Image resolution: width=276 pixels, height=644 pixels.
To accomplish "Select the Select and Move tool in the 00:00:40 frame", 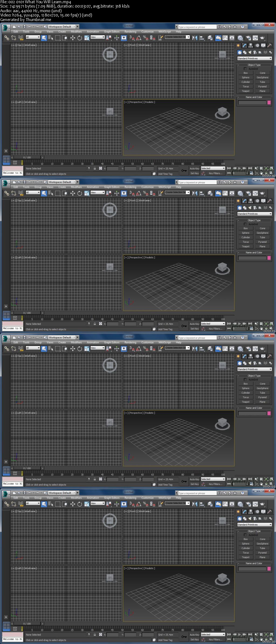I will click(73, 38).
